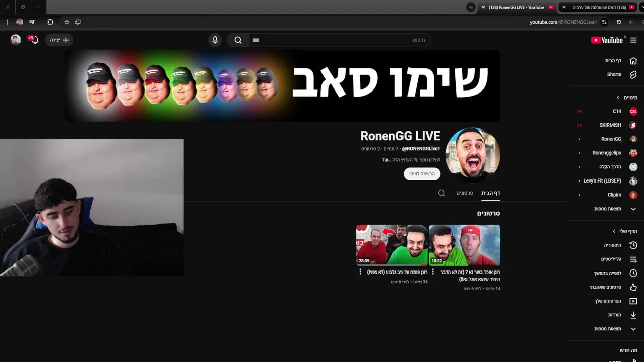Open the title of the 14-views video

click(x=470, y=276)
